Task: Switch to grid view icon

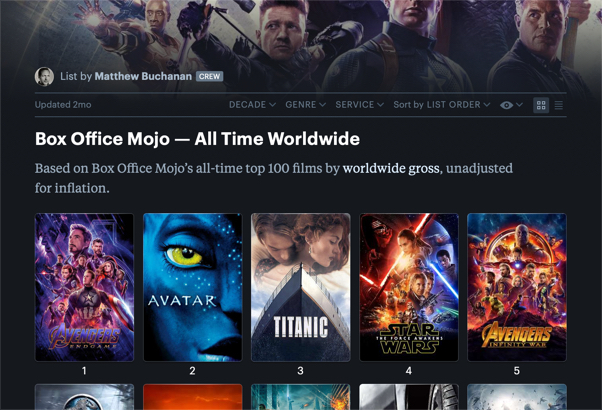Action: coord(541,105)
